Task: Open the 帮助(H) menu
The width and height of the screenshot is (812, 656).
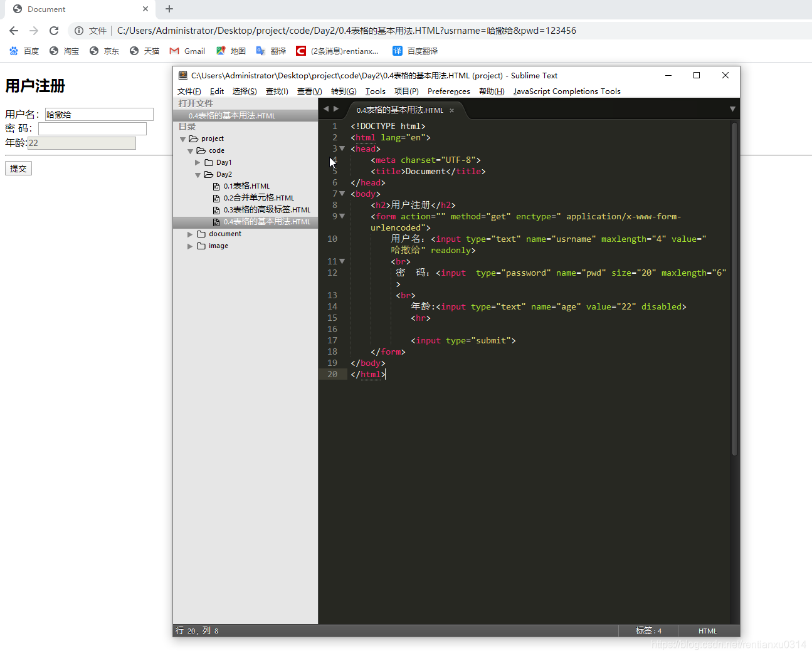Action: [x=492, y=91]
